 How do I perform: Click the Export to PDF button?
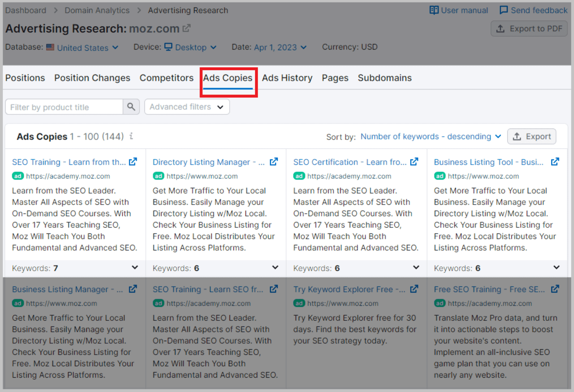[529, 29]
